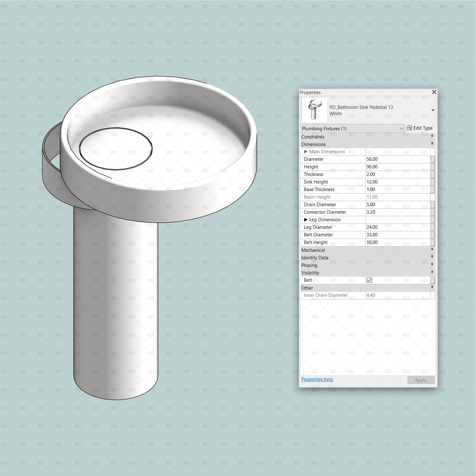476x476 pixels.
Task: Expand the Leg Dimension group
Action: click(306, 220)
